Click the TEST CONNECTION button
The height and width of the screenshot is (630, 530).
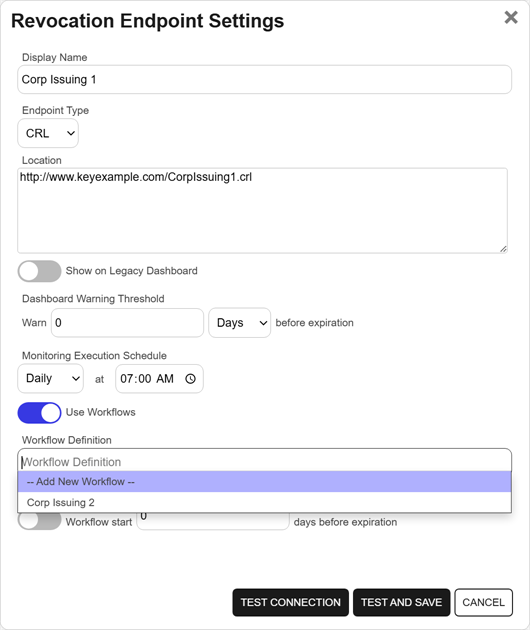[x=291, y=602]
